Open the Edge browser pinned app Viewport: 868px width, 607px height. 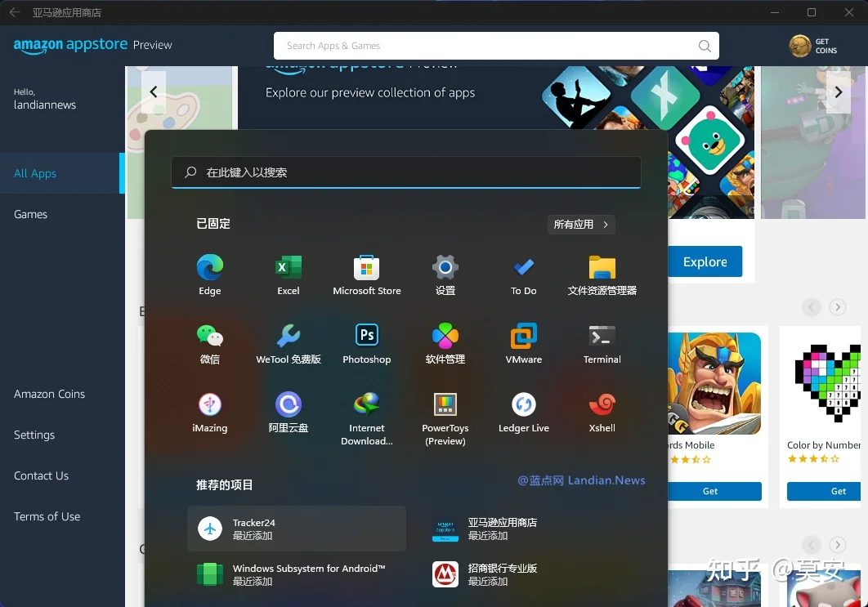tap(210, 275)
